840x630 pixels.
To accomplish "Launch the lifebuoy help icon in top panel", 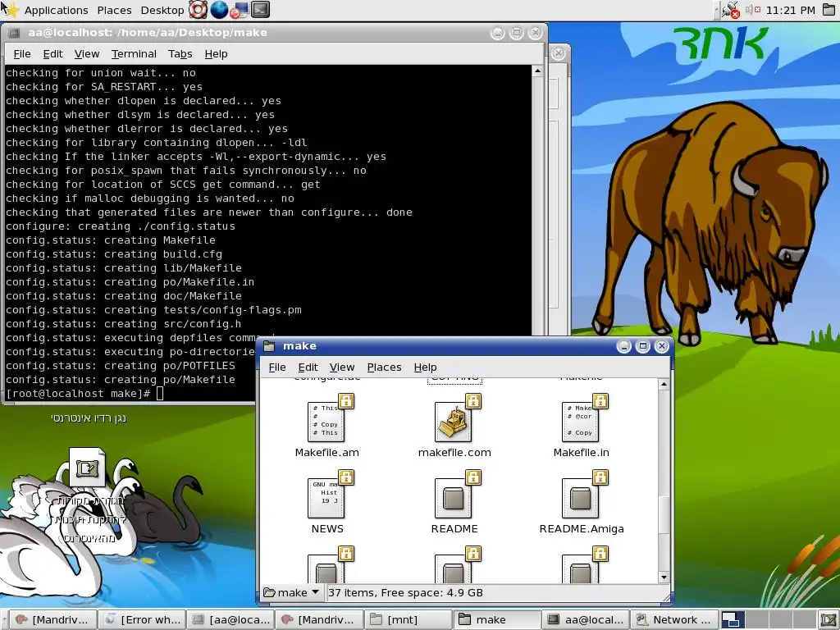I will pos(199,10).
